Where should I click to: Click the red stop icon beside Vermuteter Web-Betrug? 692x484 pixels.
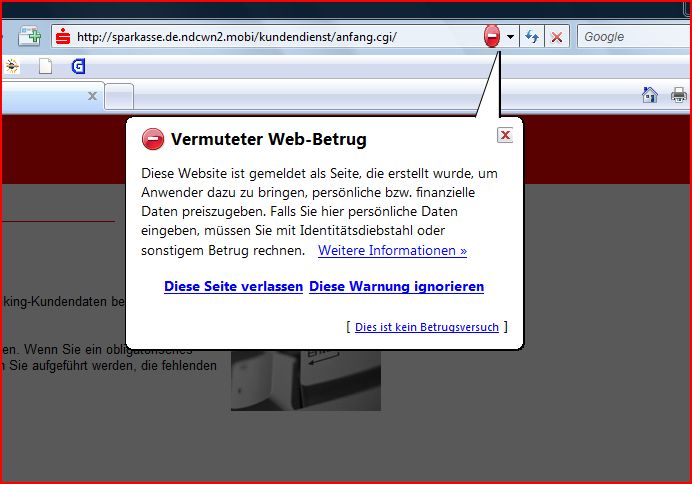click(x=153, y=139)
